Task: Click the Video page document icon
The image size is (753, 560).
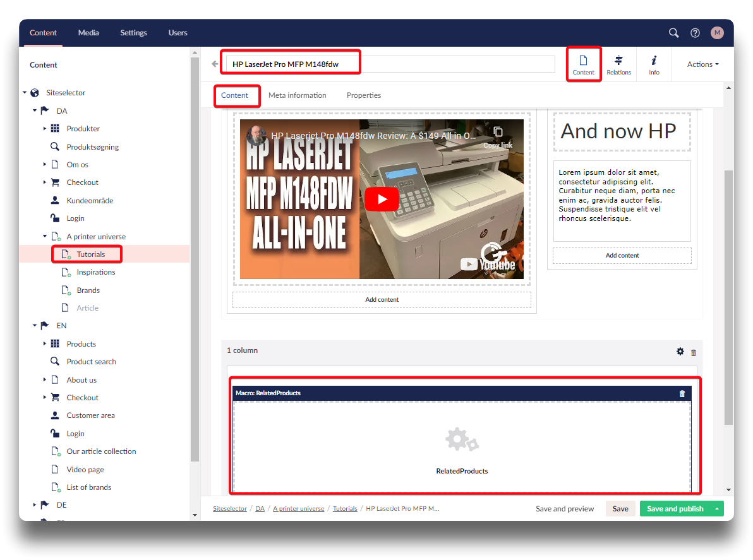Action: tap(55, 469)
